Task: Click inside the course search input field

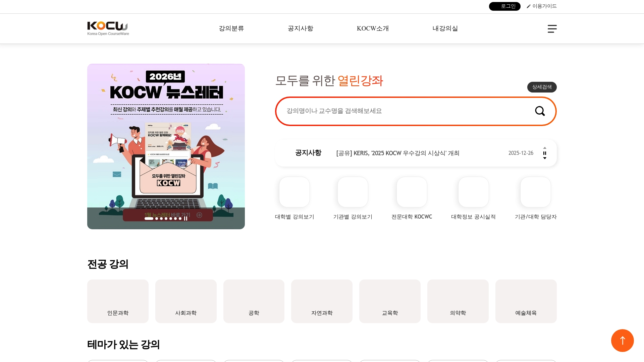Action: [386, 111]
